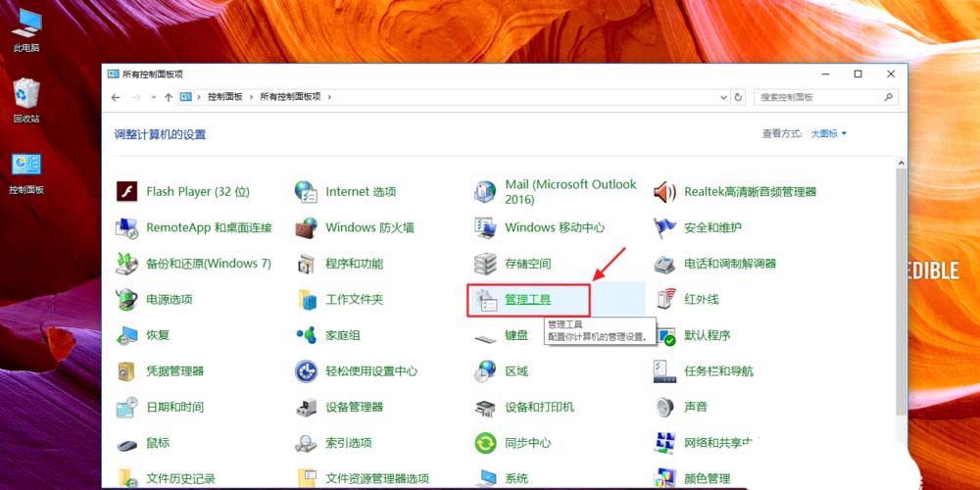This screenshot has width=980, height=490.
Task: Open the 鼠标 mouse icon
Action: (x=126, y=444)
